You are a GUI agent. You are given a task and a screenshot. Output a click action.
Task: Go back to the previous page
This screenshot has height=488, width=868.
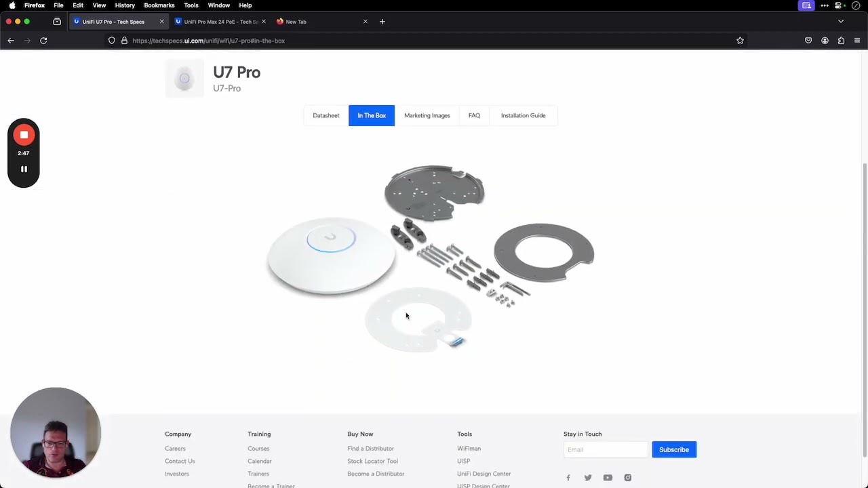tap(11, 41)
